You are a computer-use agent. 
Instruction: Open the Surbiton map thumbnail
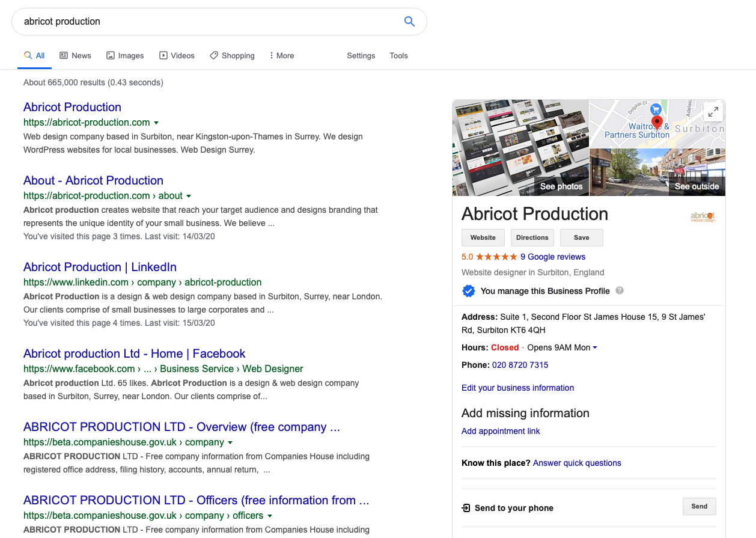coord(657,124)
